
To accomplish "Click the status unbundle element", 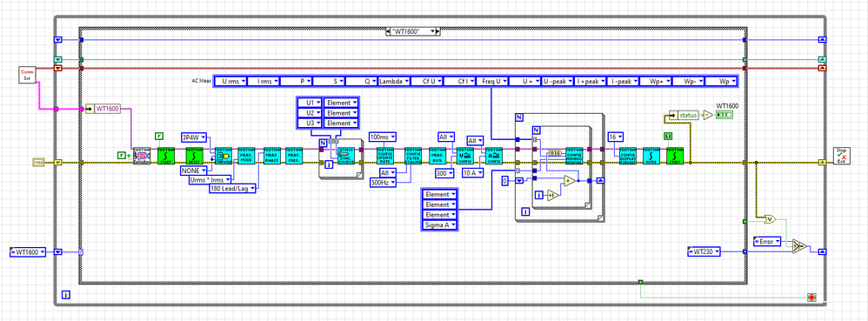I will pos(684,115).
